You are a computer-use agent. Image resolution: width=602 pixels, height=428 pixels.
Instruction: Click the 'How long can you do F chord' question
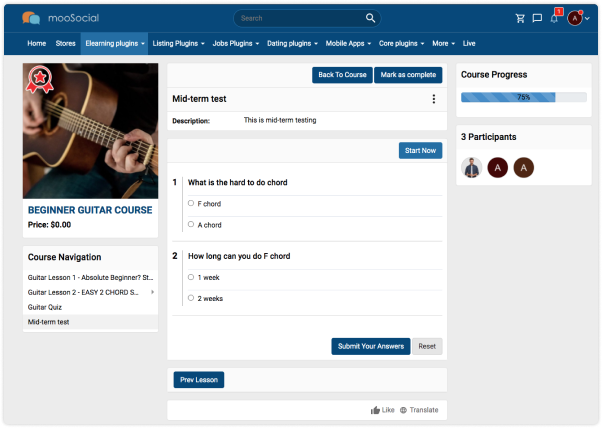click(239, 256)
